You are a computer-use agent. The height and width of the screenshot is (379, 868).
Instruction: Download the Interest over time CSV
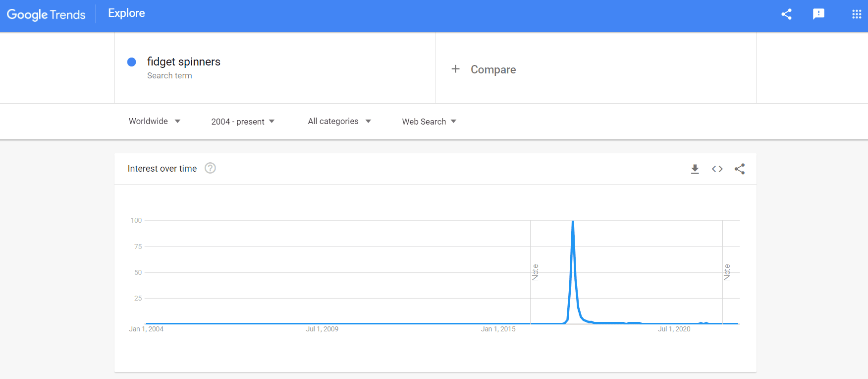pos(695,169)
